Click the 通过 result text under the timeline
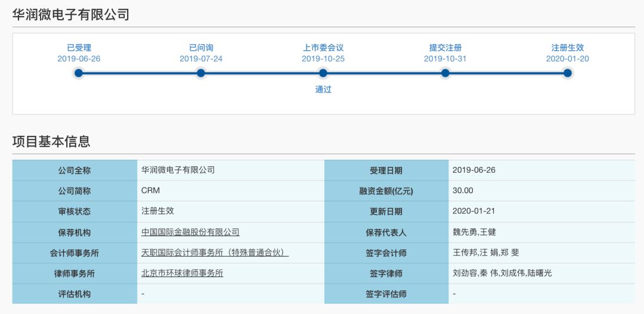Image resolution: width=644 pixels, height=314 pixels. point(323,90)
